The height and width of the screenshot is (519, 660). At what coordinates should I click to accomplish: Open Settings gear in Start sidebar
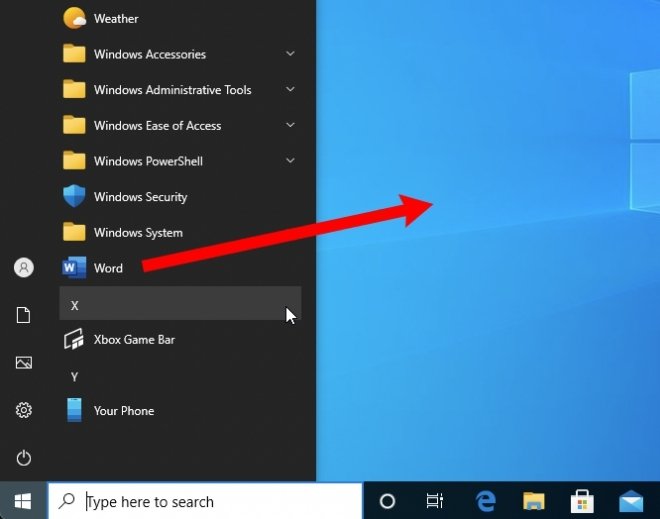[24, 410]
